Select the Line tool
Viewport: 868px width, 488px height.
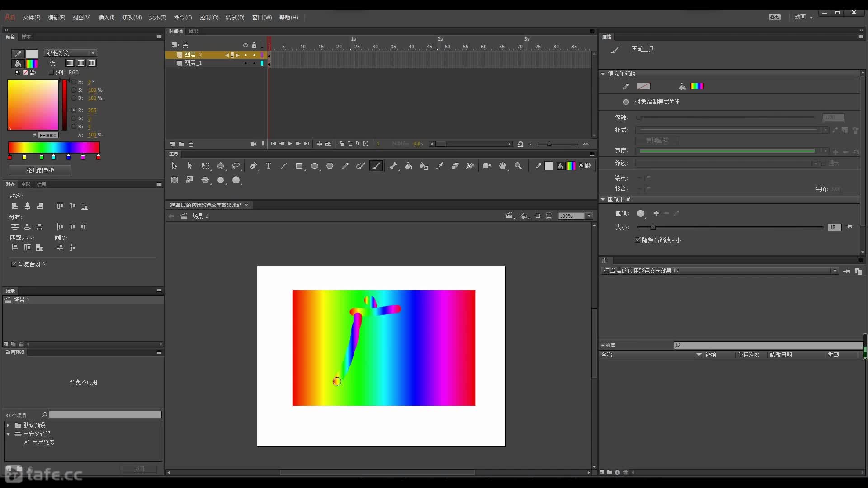284,166
